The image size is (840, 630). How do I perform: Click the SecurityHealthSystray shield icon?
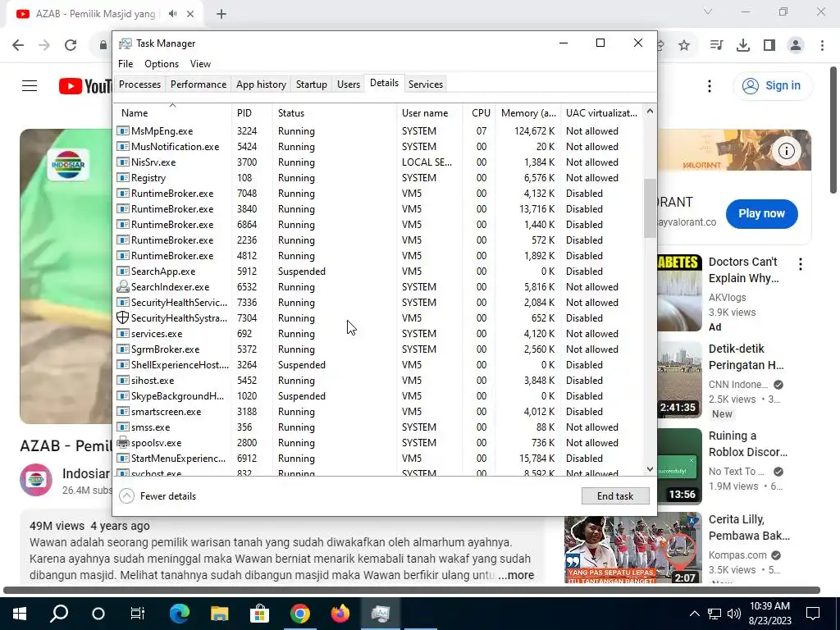[123, 317]
